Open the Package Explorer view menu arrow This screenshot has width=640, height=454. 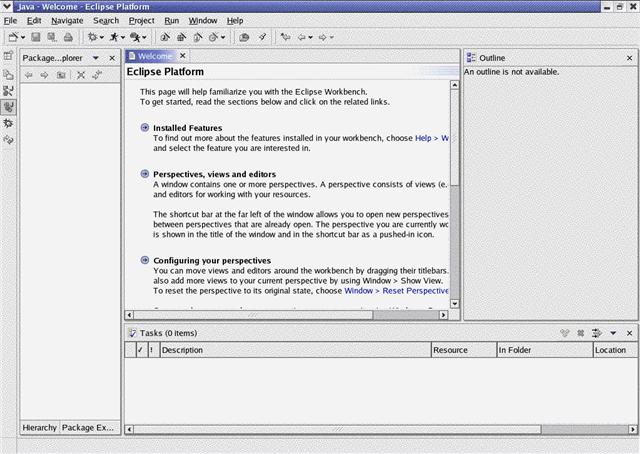[96, 58]
